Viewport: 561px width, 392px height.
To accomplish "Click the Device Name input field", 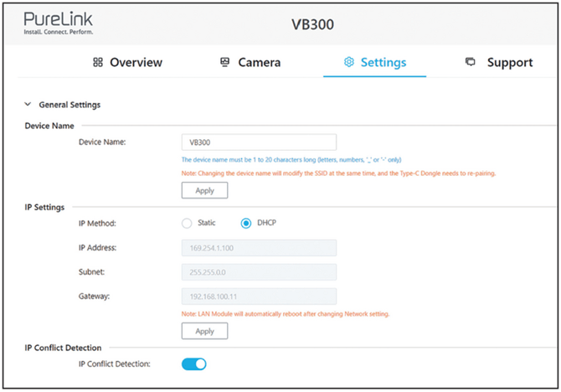I will (x=259, y=142).
